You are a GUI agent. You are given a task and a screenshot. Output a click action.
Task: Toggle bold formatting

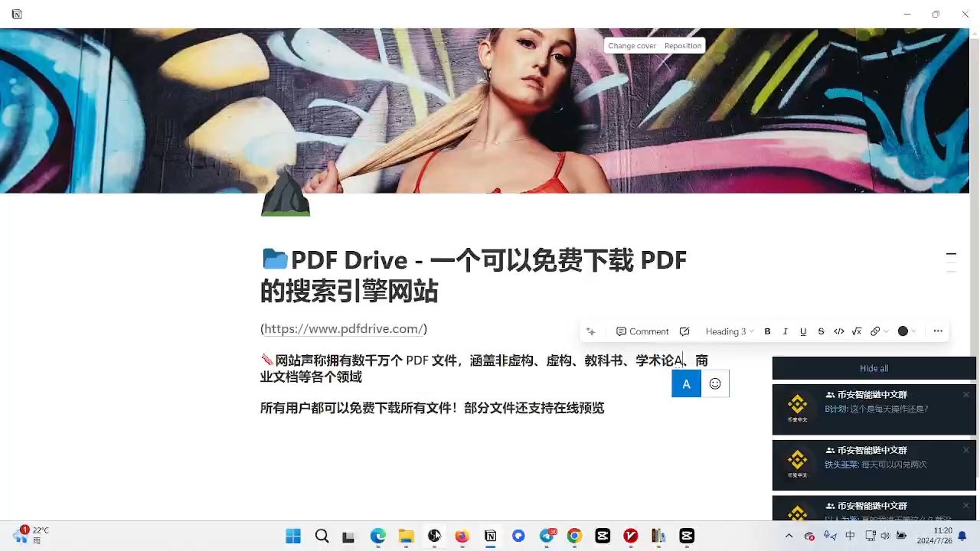pos(767,331)
